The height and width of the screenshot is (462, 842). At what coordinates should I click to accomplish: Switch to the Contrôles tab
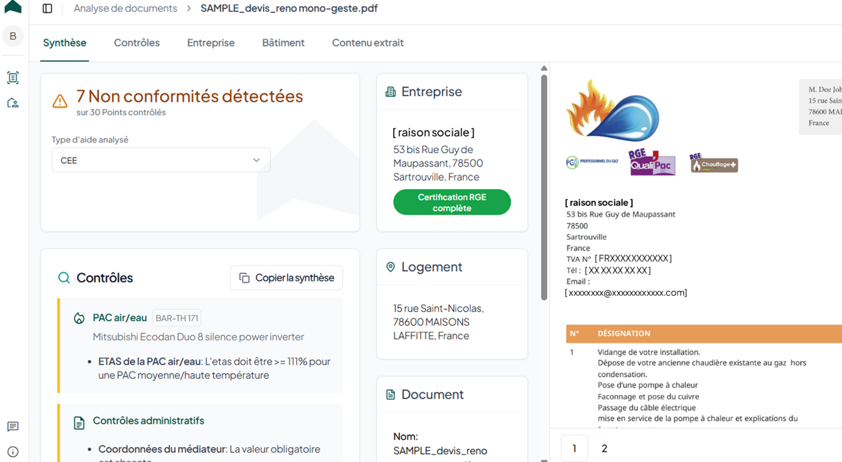tap(137, 43)
